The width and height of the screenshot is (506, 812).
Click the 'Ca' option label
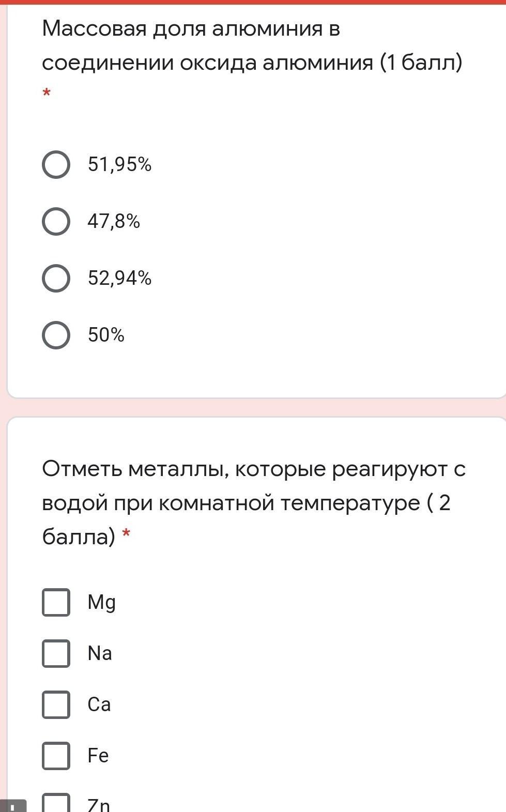click(x=99, y=704)
